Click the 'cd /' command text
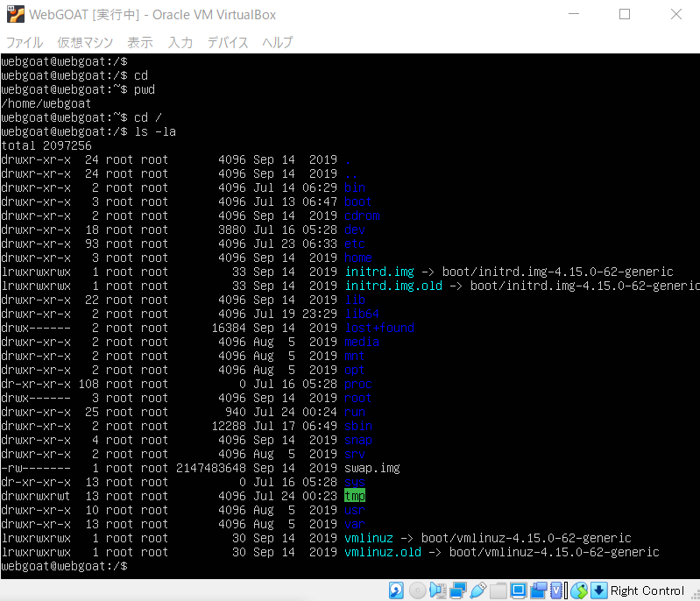This screenshot has height=601, width=700. pyautogui.click(x=148, y=118)
